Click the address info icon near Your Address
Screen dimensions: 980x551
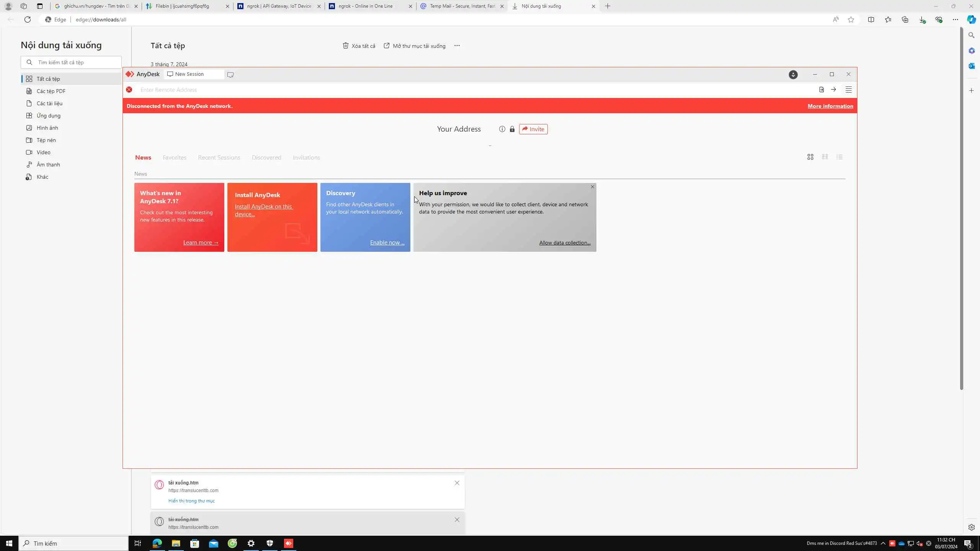pyautogui.click(x=502, y=129)
